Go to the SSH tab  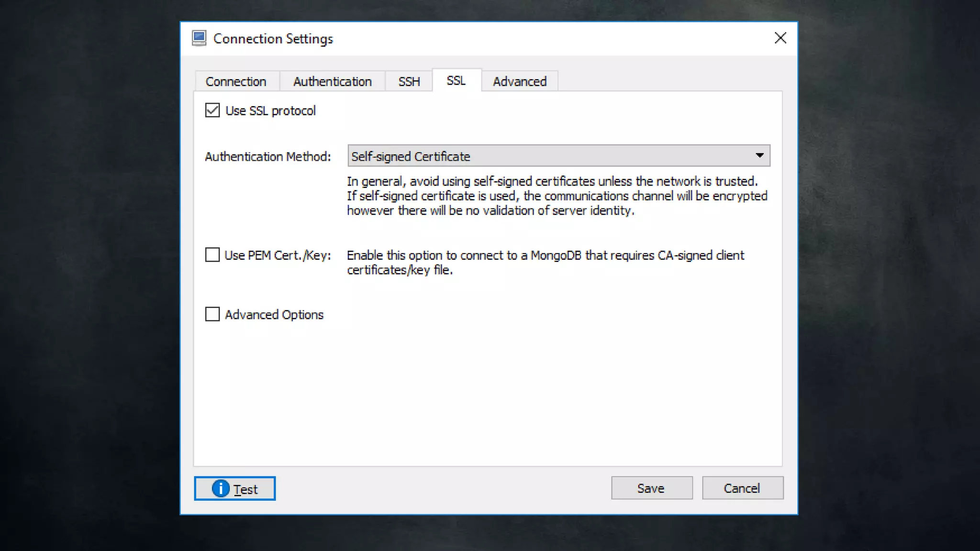409,81
